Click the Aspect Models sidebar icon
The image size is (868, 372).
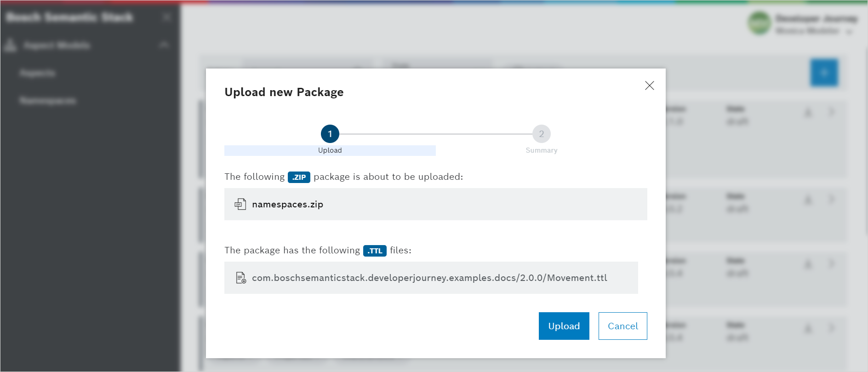click(10, 45)
